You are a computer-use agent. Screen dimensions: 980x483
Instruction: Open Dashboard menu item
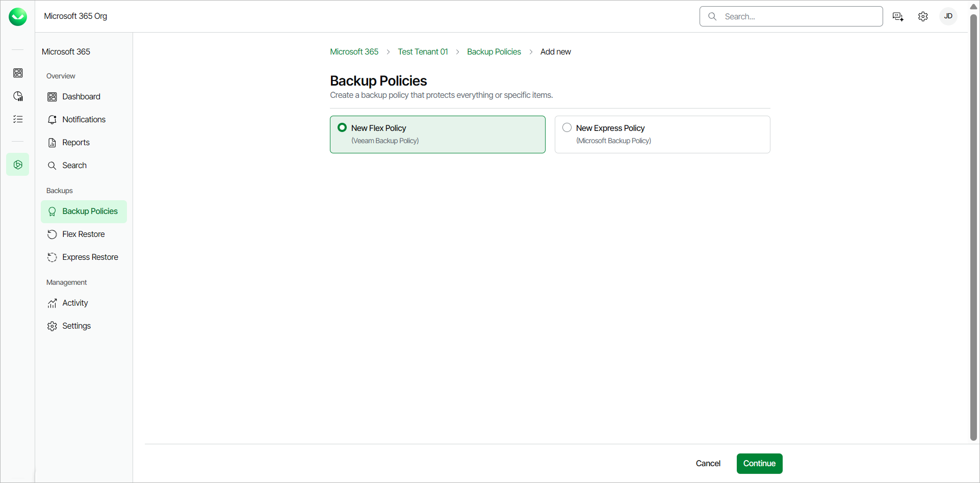(x=84, y=97)
